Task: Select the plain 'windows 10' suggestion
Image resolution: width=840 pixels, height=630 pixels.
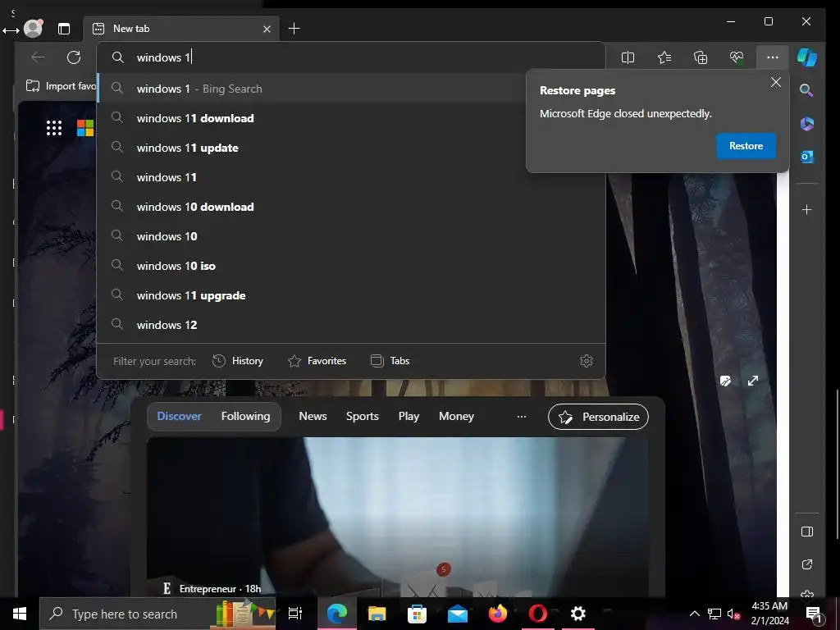Action: coord(351,236)
